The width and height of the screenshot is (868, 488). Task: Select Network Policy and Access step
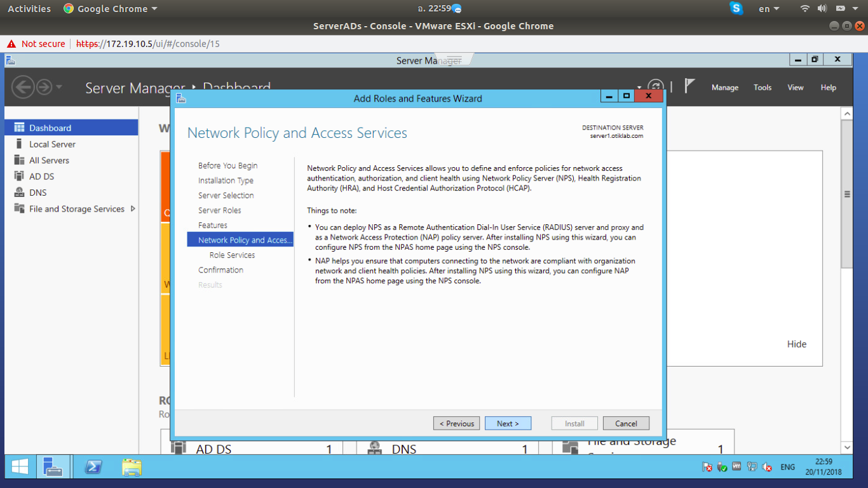[240, 240]
